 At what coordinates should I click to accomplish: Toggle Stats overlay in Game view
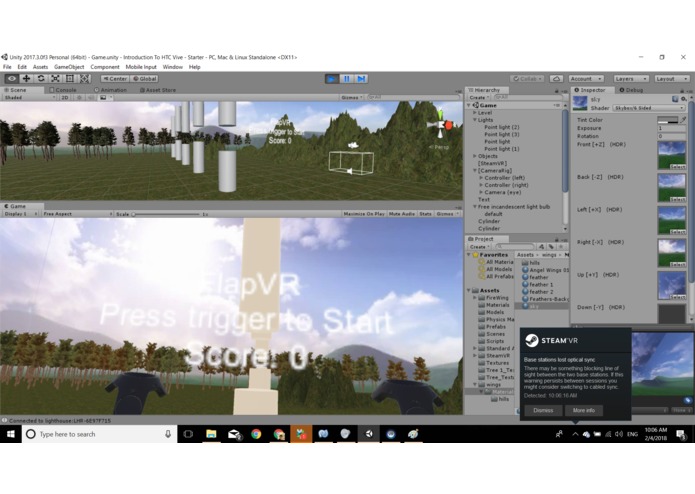[x=426, y=214]
